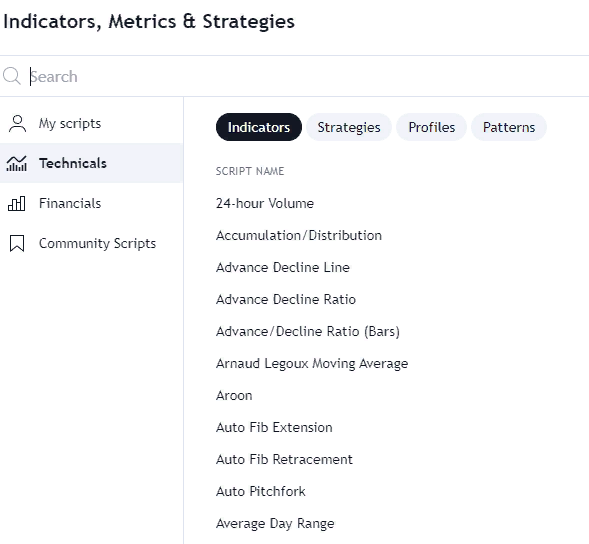Open the Patterns tab

509,127
